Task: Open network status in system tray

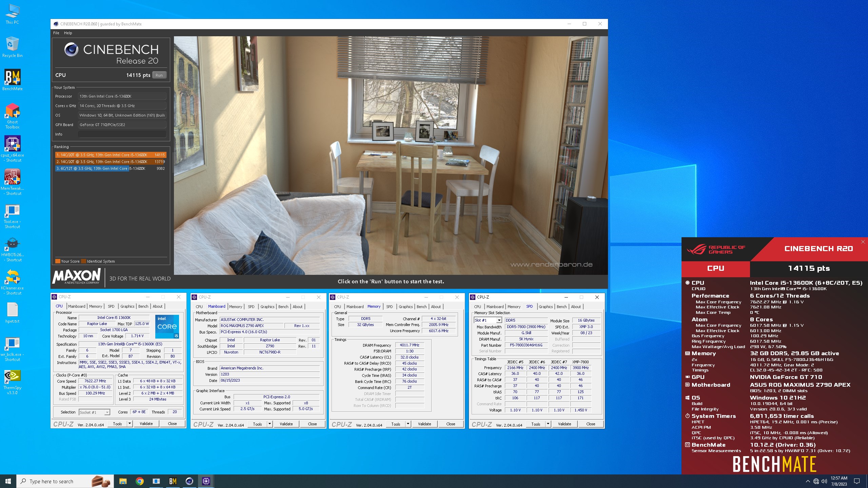Action: tap(816, 481)
